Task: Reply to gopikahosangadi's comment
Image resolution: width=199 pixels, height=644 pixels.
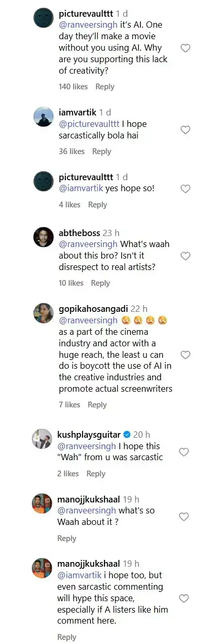Action: (97, 405)
